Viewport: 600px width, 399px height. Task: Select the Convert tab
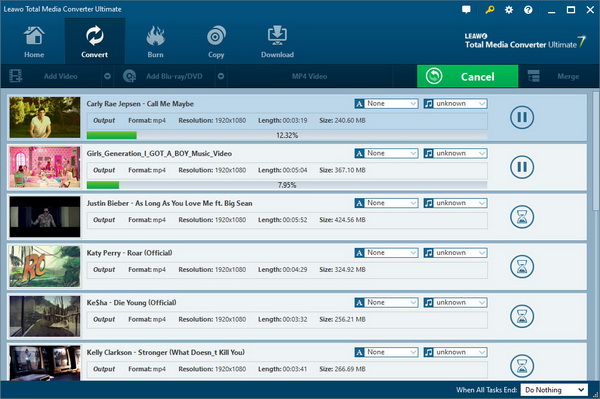[95, 41]
